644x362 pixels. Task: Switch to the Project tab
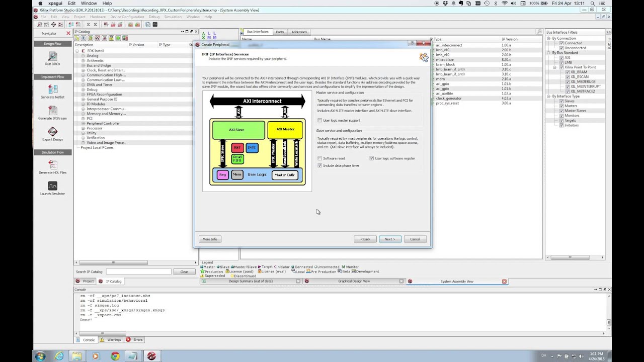tap(85, 281)
